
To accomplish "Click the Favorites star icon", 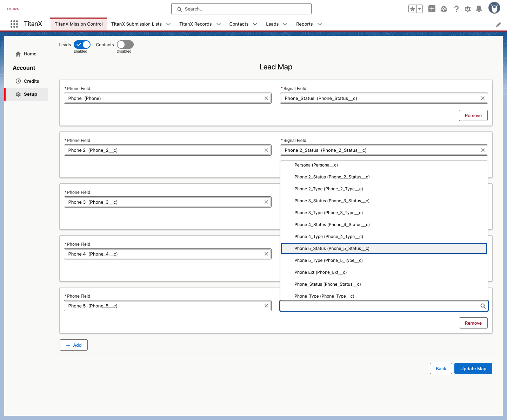I will click(x=413, y=9).
